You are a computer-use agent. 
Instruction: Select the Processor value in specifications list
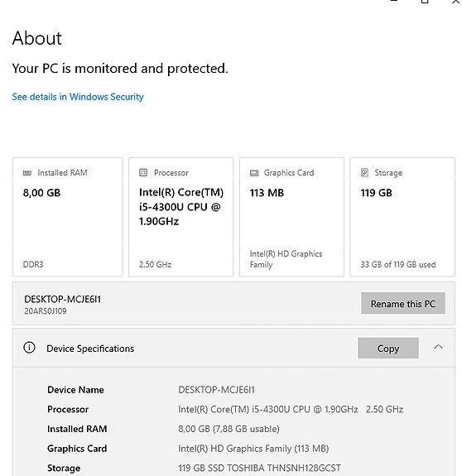click(x=291, y=410)
